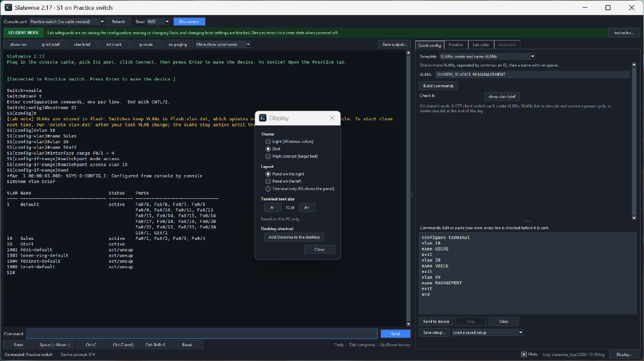Switch to the Instructor tab
Image resolution: width=644 pixels, height=361 pixels.
click(x=507, y=45)
